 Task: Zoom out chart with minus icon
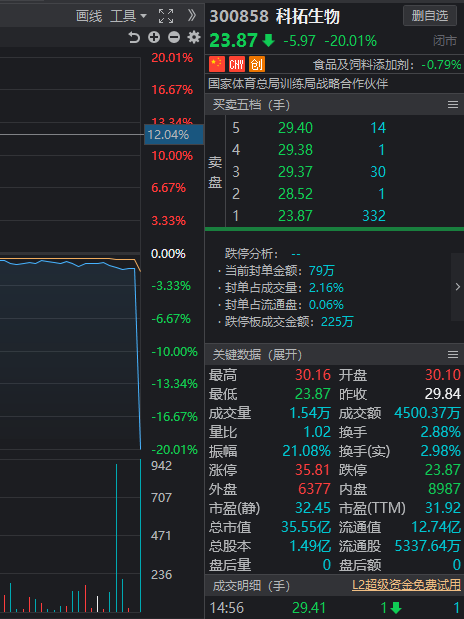coord(174,38)
